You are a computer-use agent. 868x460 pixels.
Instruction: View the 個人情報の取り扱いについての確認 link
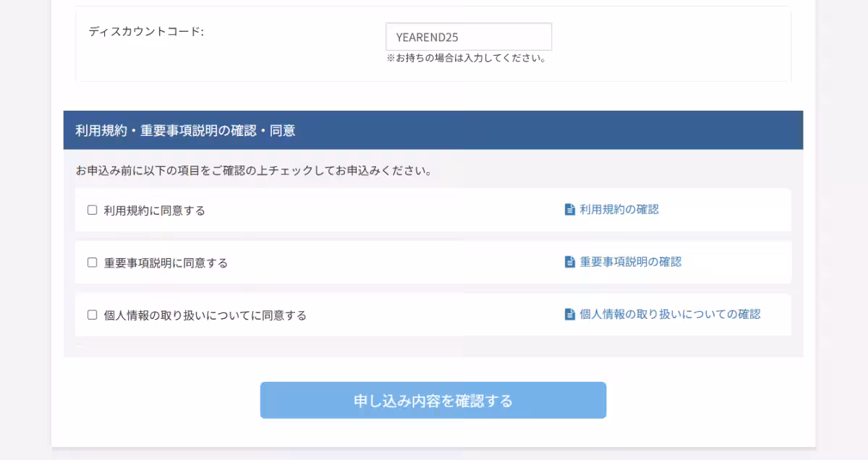click(669, 315)
